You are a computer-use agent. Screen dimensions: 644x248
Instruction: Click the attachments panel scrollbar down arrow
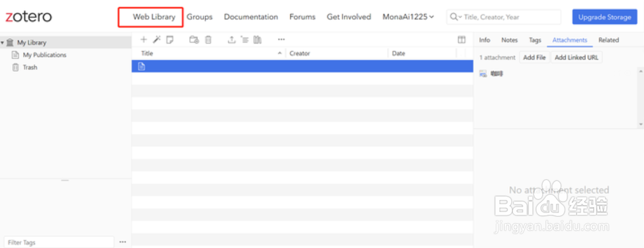[641, 124]
